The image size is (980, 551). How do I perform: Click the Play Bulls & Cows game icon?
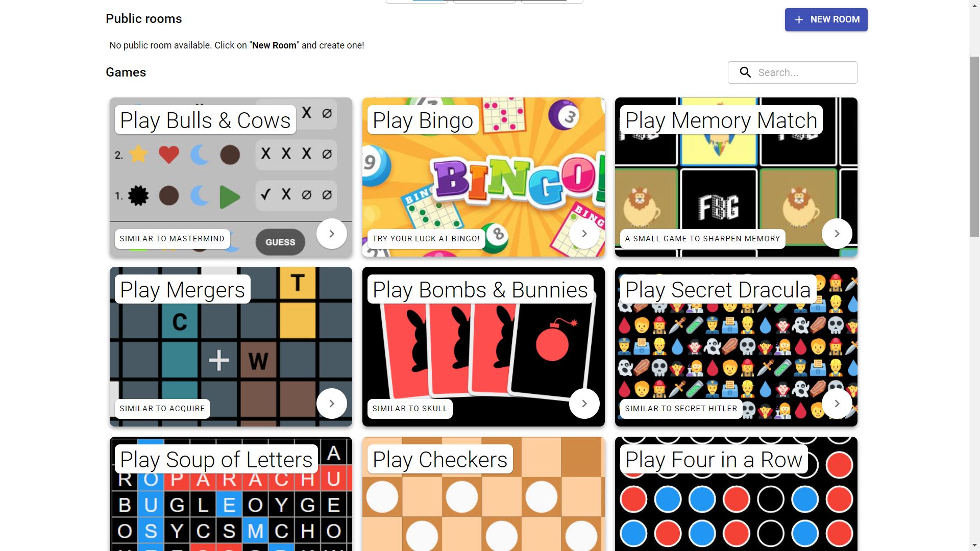(230, 177)
